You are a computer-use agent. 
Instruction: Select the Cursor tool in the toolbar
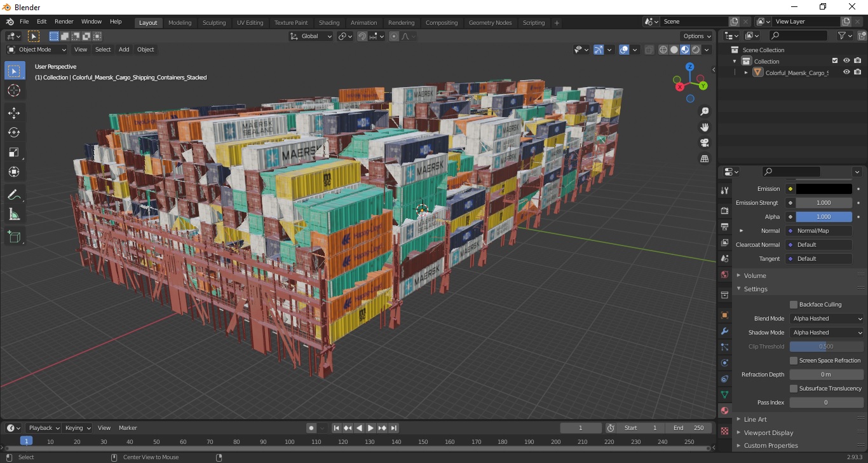tap(14, 90)
